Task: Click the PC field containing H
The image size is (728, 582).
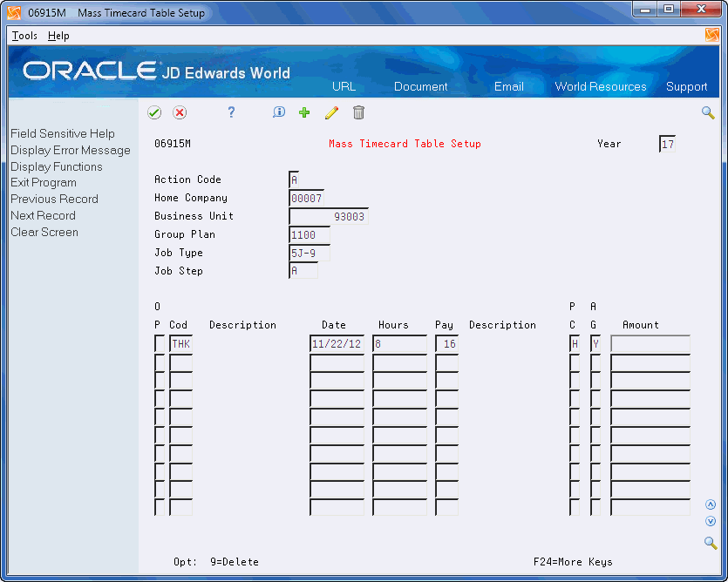Action: [x=575, y=344]
